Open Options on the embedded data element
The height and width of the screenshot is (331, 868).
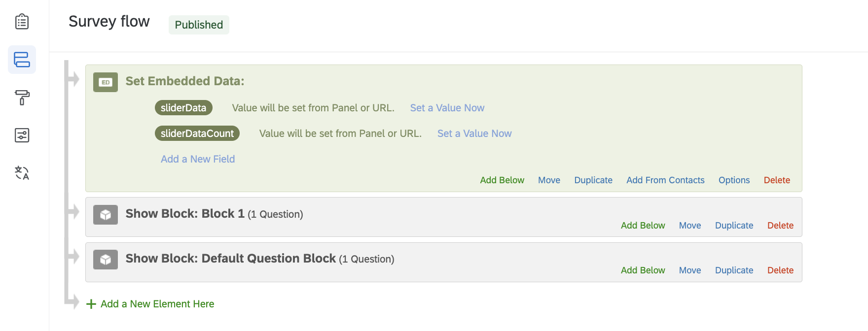point(734,180)
